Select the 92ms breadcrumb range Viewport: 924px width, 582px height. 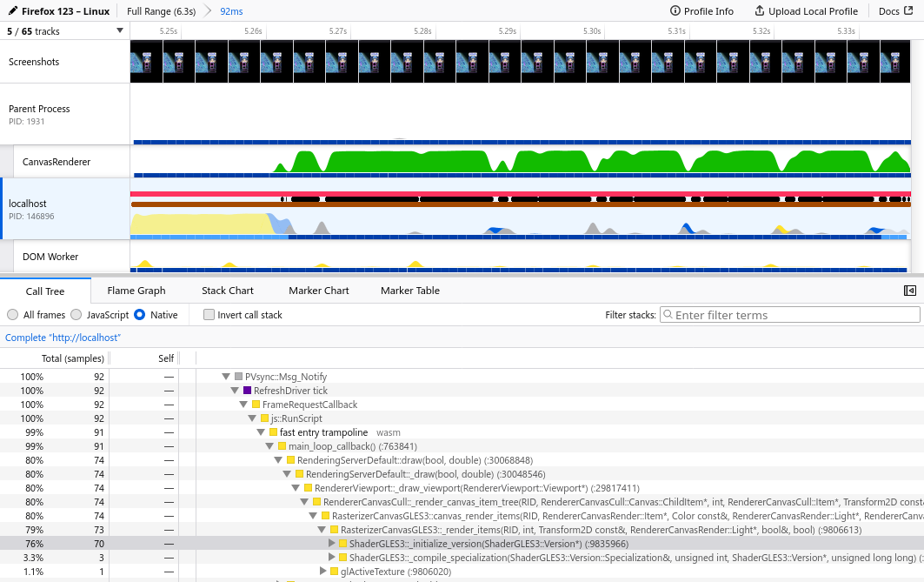coord(231,11)
